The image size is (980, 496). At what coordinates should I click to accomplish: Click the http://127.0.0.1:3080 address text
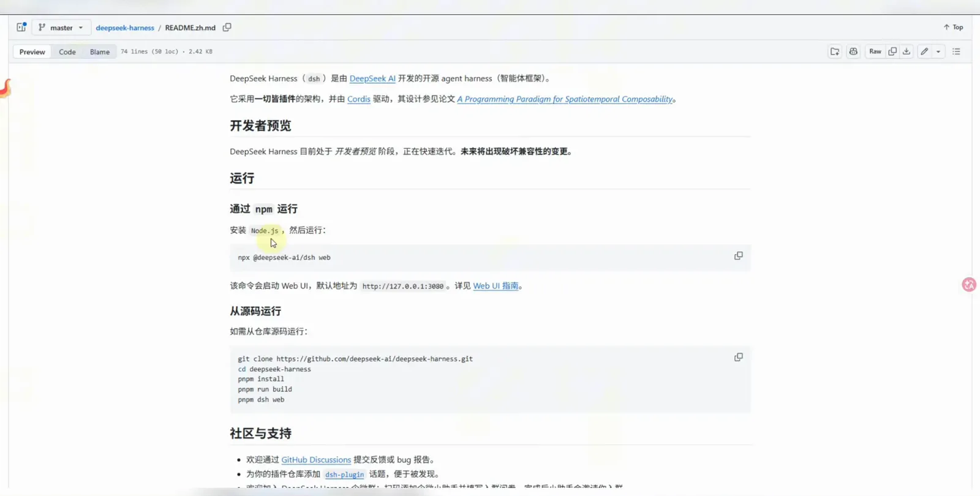402,287
